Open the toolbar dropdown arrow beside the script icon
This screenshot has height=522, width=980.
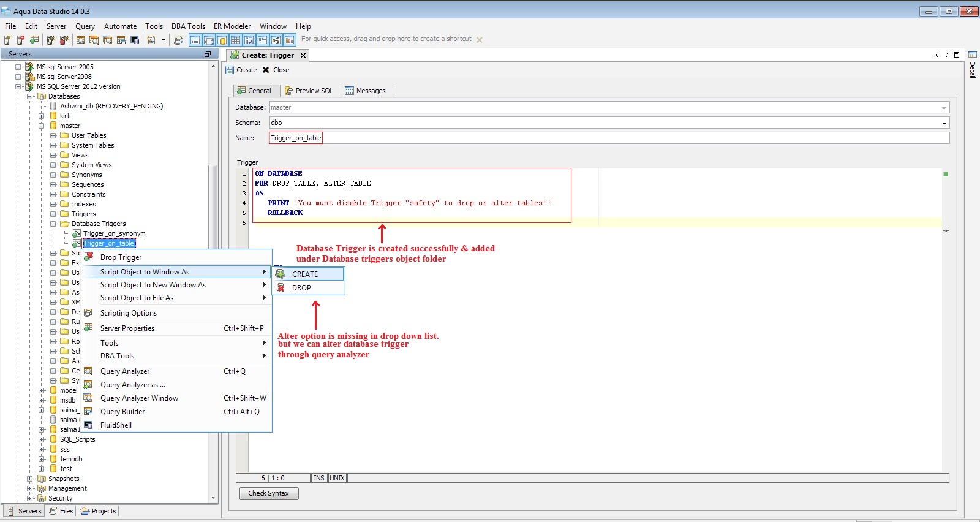pos(164,40)
